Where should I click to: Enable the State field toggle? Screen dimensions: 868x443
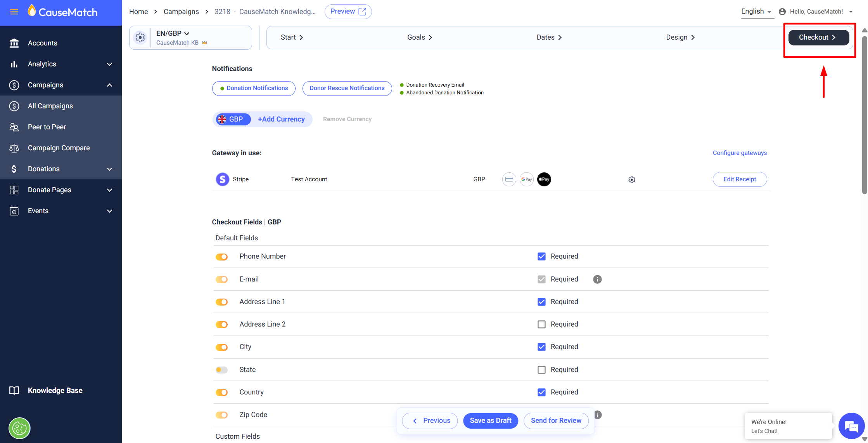pyautogui.click(x=222, y=370)
